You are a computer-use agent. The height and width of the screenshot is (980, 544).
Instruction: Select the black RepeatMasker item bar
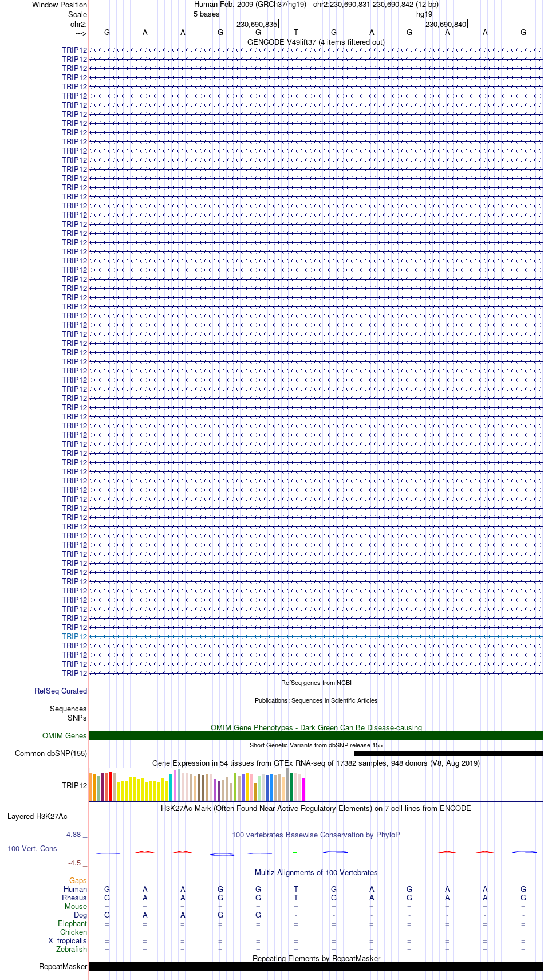click(x=316, y=966)
